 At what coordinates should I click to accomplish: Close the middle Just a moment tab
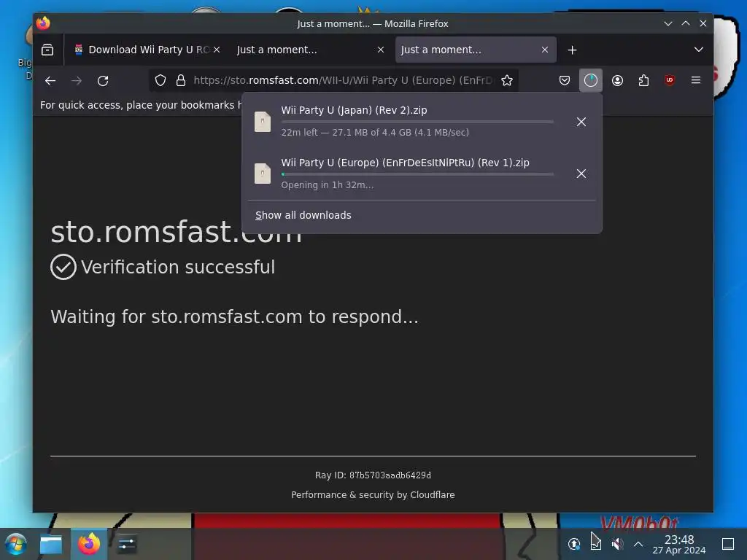(381, 50)
